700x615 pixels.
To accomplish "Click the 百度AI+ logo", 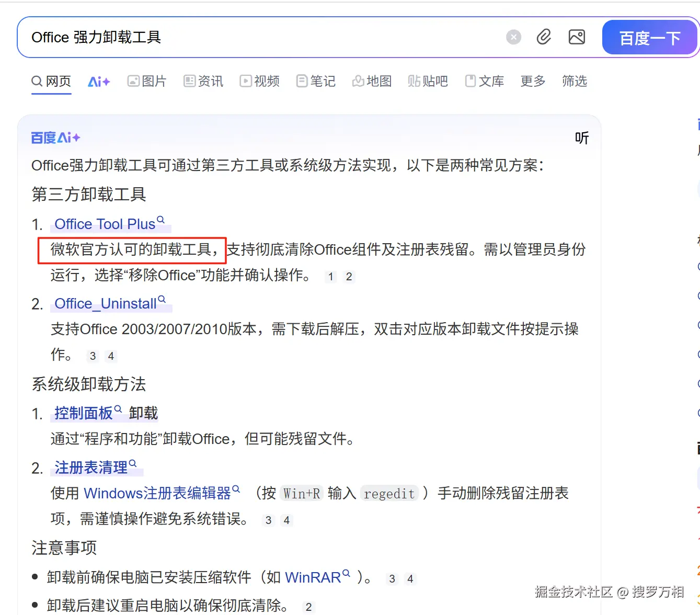I will click(55, 138).
